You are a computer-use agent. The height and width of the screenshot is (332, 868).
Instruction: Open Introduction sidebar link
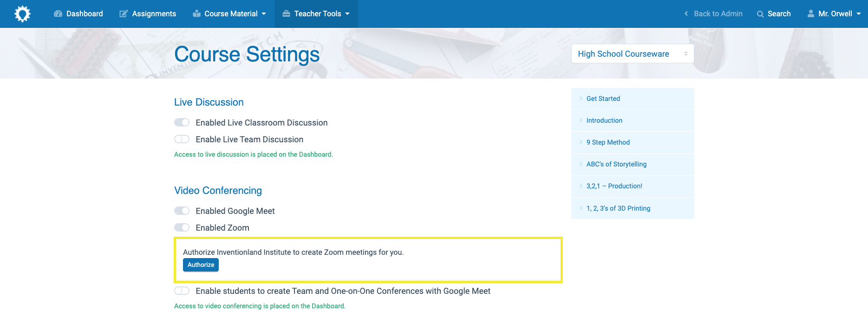[x=633, y=120]
